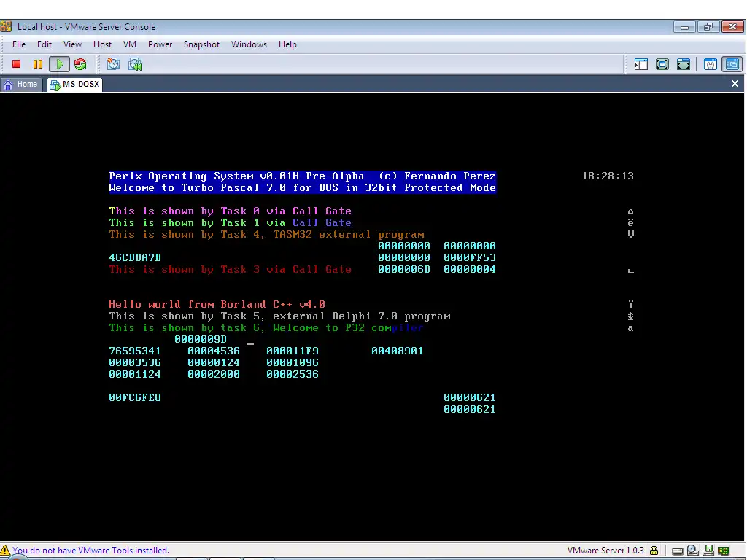Screen dimensions: 747x560
Task: Click the hex value 00002536
Action: pyautogui.click(x=293, y=374)
